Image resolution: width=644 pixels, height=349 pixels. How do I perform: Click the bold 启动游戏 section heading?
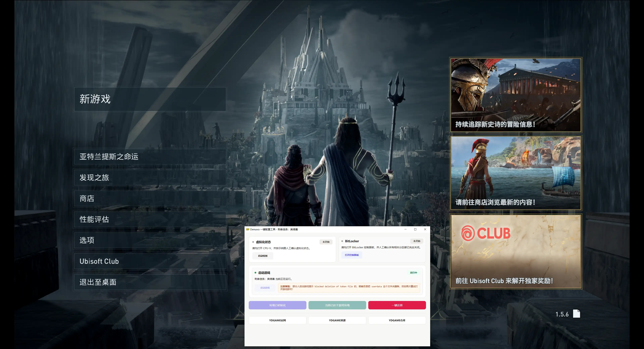pyautogui.click(x=264, y=273)
